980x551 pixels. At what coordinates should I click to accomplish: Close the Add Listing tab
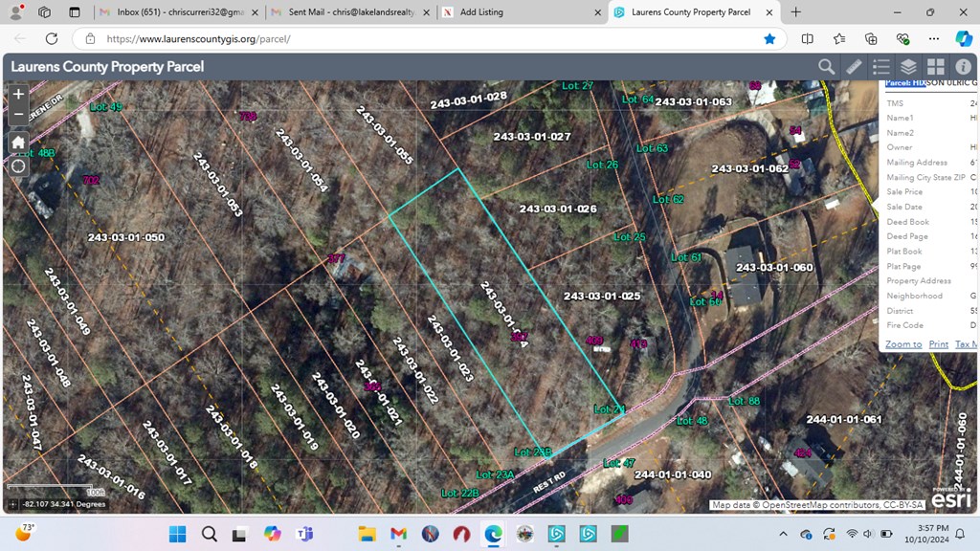pos(597,11)
